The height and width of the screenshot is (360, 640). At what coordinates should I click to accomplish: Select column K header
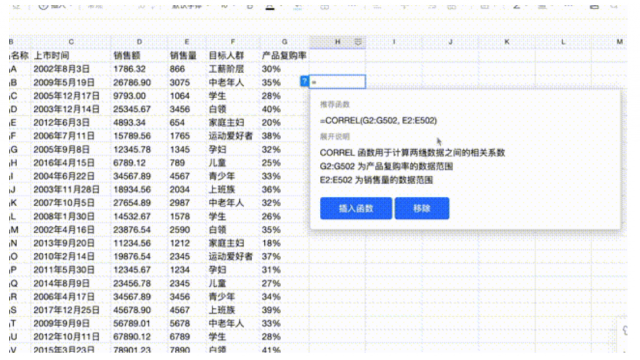507,42
